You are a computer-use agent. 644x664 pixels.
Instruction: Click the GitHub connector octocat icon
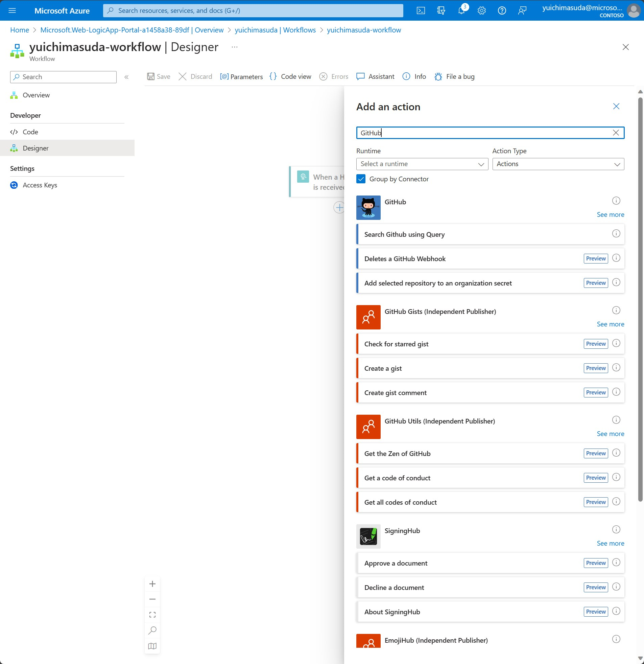pos(368,208)
